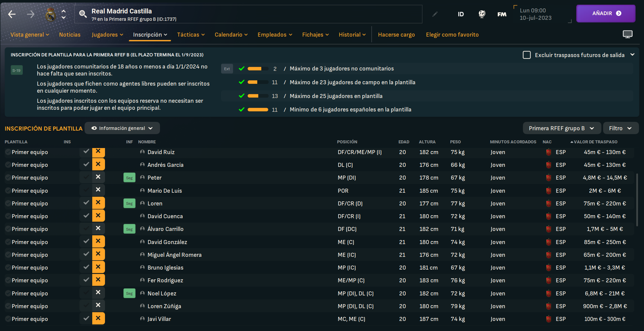Open the Filtro dropdown
Viewport: 644px width, 331px height.
pyautogui.click(x=621, y=128)
